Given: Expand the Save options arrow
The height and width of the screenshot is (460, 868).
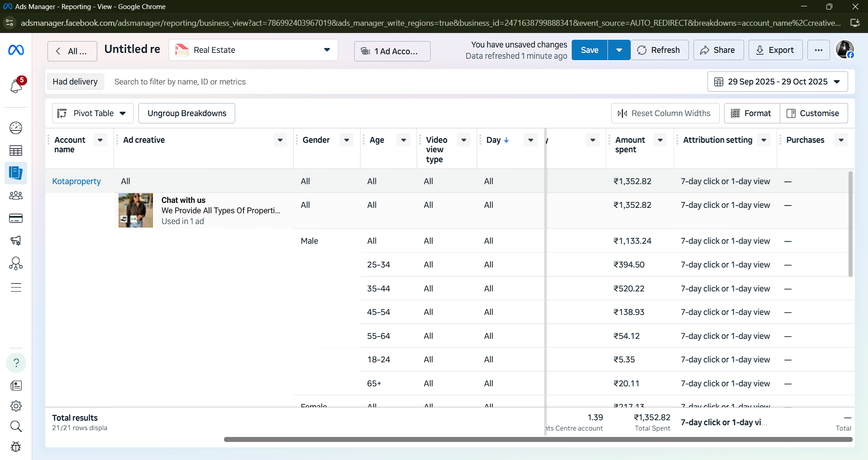Looking at the screenshot, I should (619, 50).
